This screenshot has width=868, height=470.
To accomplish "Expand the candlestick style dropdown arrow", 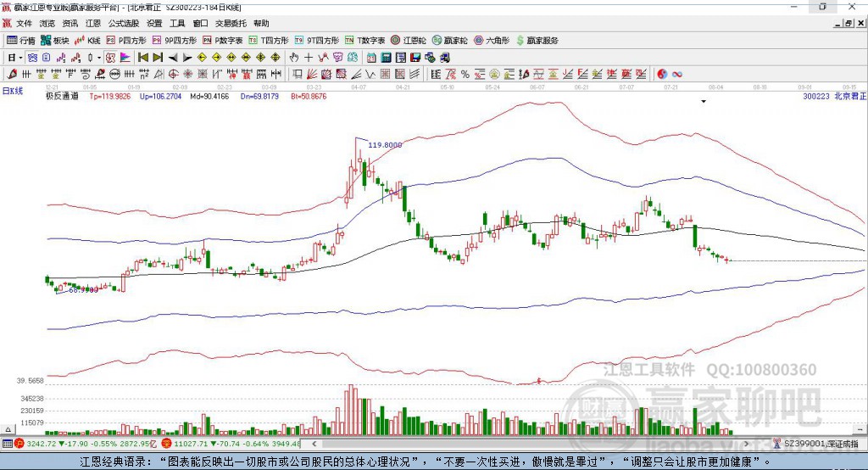I will pyautogui.click(x=99, y=58).
